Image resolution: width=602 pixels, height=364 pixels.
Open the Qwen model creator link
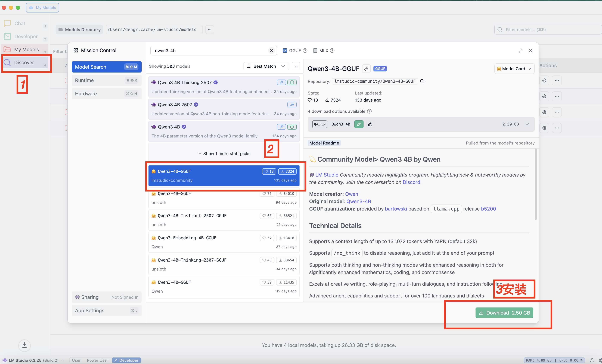tap(351, 194)
